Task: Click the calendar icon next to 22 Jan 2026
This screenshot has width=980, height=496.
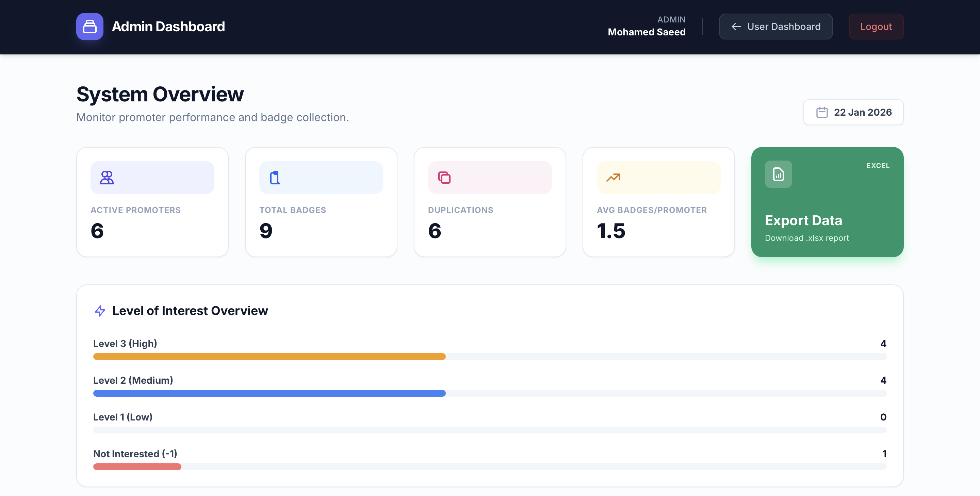Action: click(x=822, y=112)
